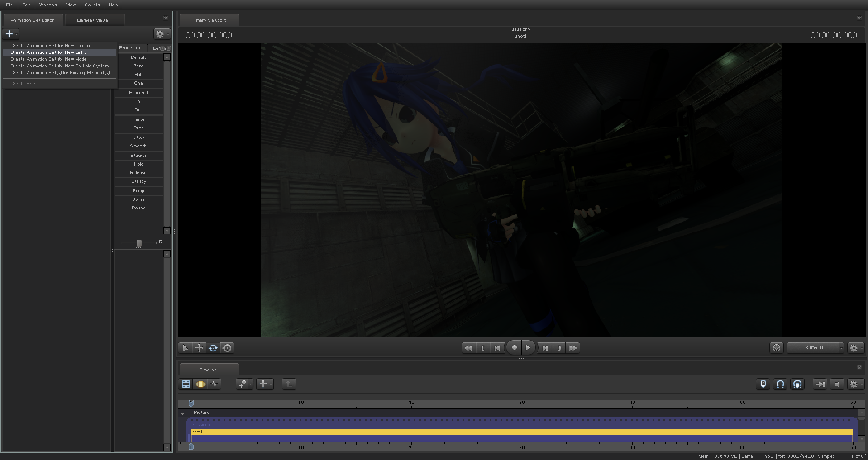This screenshot has height=460, width=868.
Task: Open the Edit menu
Action: coord(26,5)
